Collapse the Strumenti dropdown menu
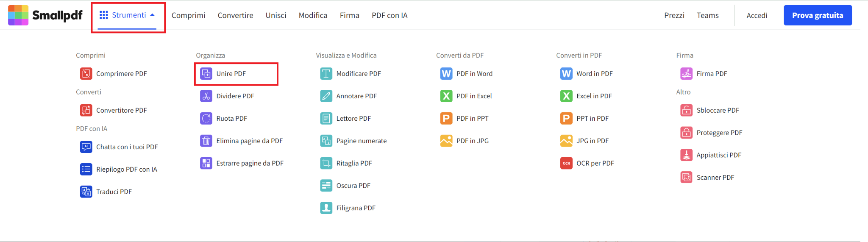 [127, 15]
